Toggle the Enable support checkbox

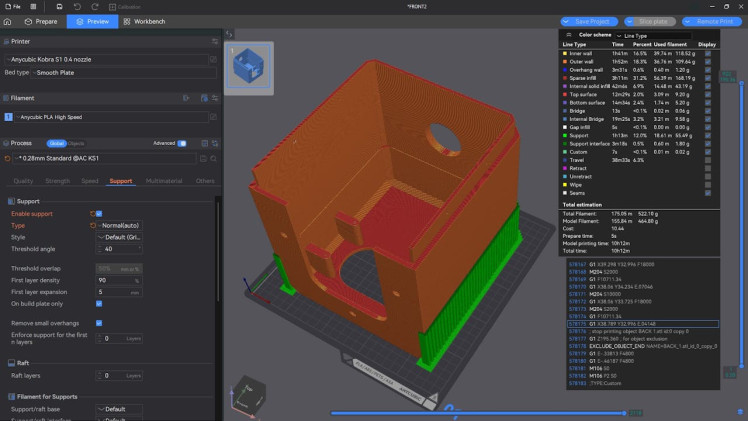[x=99, y=214]
